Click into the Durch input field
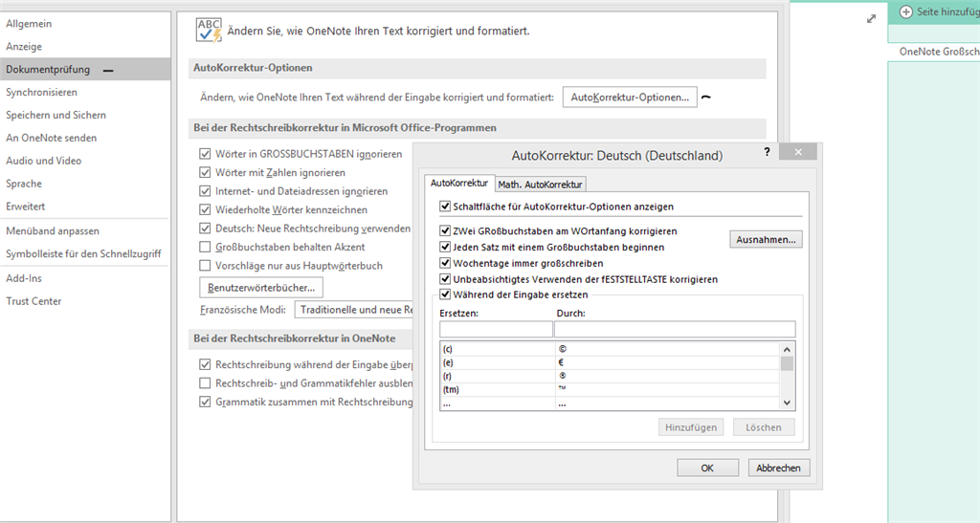This screenshot has width=980, height=523. point(675,329)
